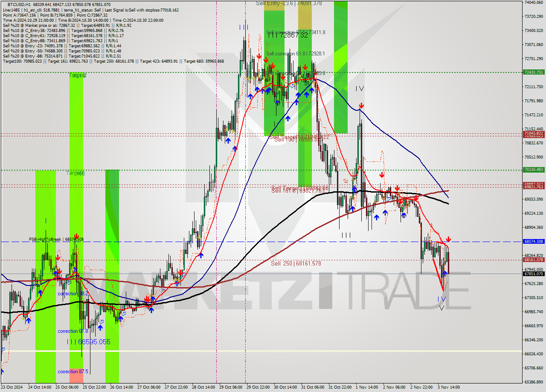The width and height of the screenshot is (546, 392).
Task: Select the '27 Oct 22:00' time label
Action: (x=177, y=387)
